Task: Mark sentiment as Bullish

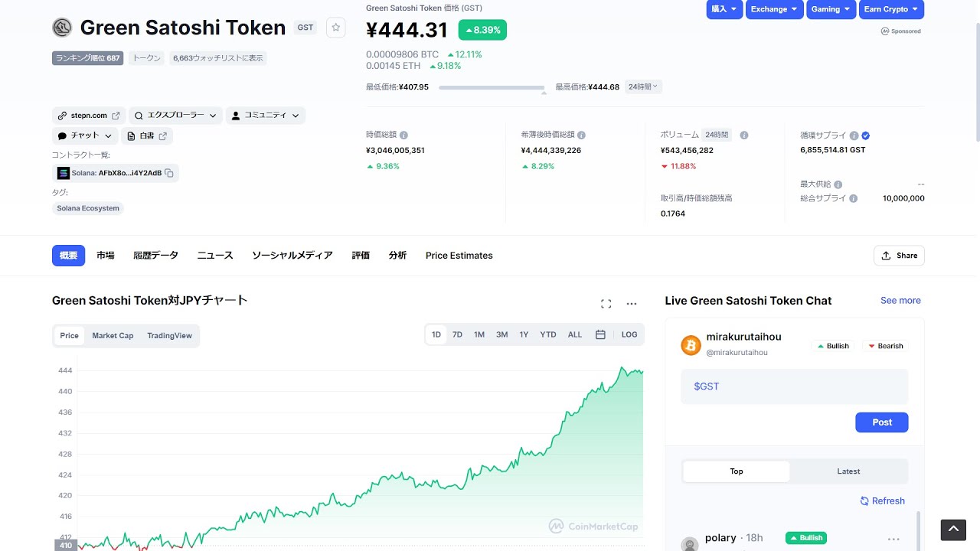Action: (832, 346)
